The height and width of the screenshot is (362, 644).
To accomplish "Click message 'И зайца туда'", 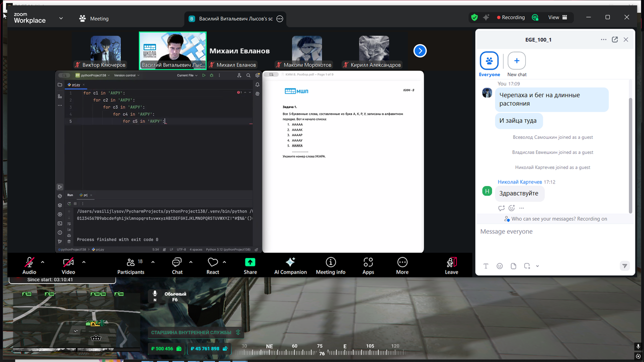I will (518, 121).
